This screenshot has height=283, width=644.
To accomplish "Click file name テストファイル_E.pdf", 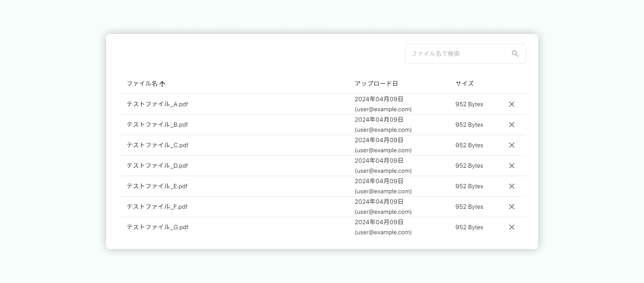I will click(157, 186).
